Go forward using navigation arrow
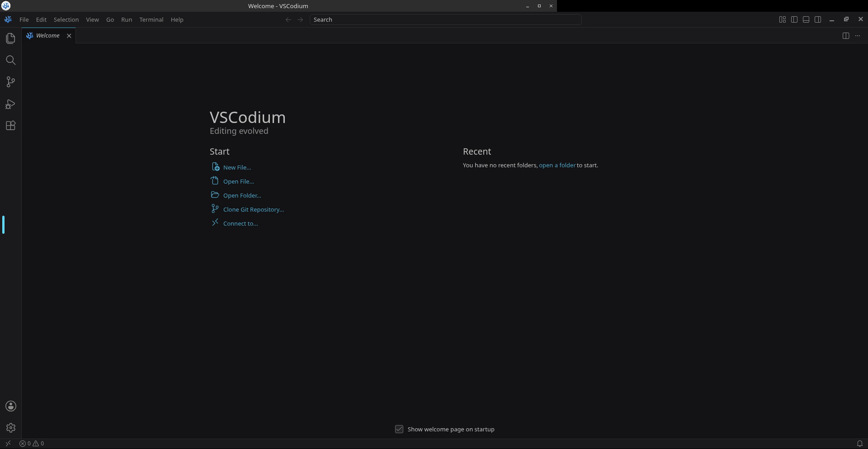Image resolution: width=868 pixels, height=449 pixels. click(300, 19)
